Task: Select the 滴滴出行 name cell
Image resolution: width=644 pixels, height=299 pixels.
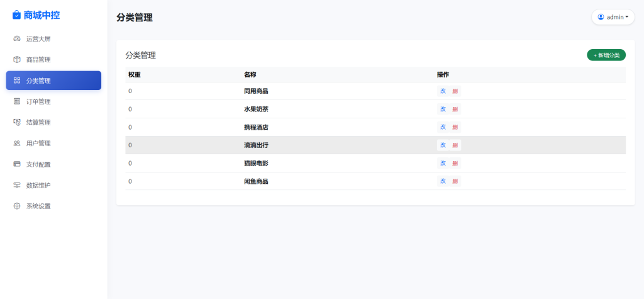Action: click(256, 145)
